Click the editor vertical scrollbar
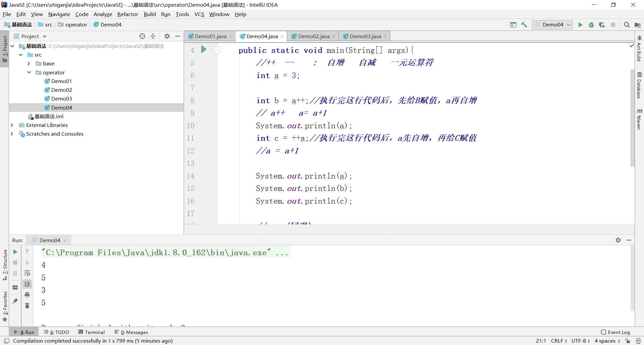 pos(632,118)
